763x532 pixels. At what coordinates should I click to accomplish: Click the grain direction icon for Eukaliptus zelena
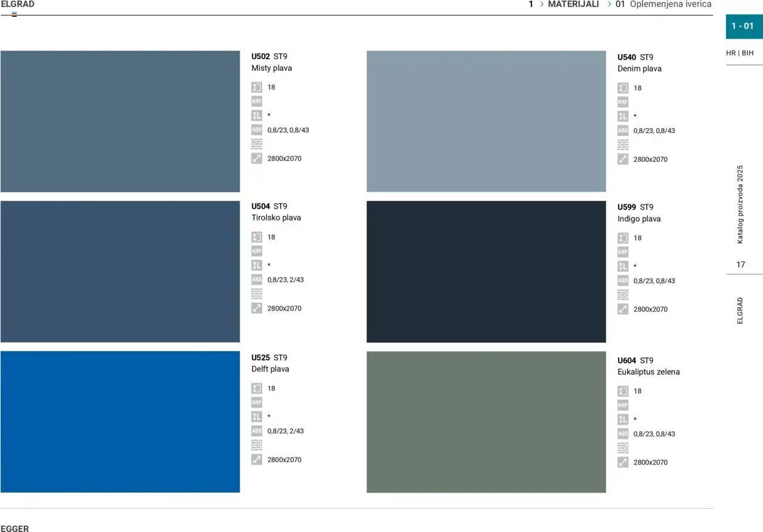pos(622,419)
